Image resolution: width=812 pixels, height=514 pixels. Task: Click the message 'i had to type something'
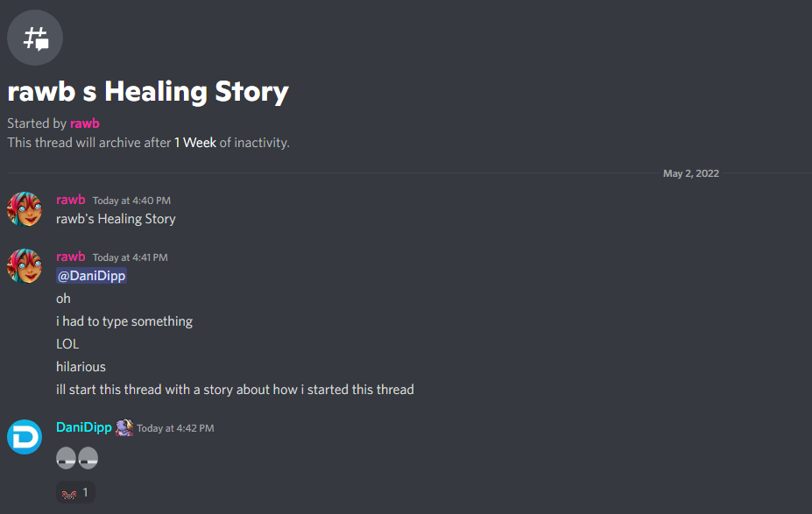tap(124, 321)
